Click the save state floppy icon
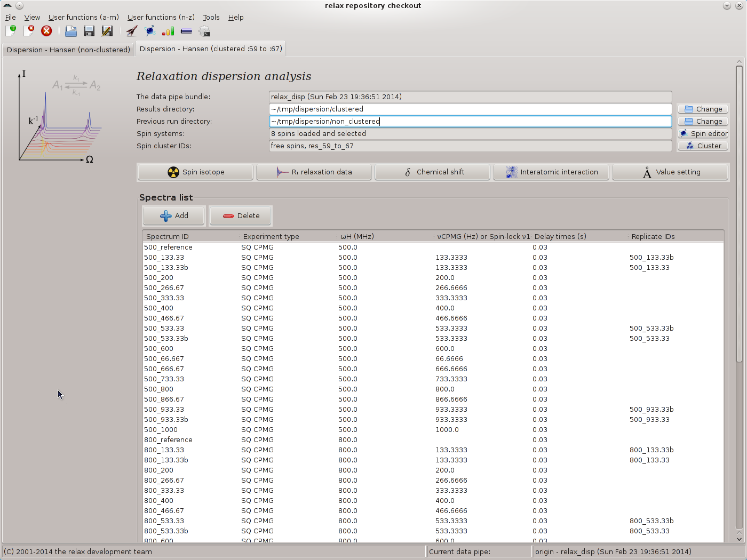Screen dimensions: 747x560 [89, 31]
